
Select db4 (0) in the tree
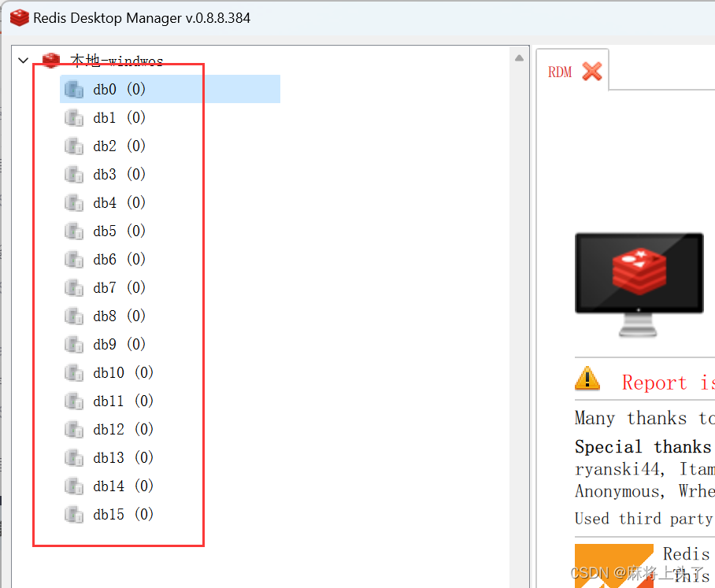pos(119,202)
